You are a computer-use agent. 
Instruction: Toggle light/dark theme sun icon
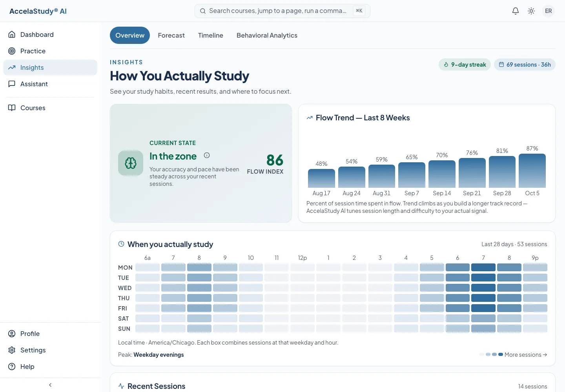pyautogui.click(x=531, y=11)
